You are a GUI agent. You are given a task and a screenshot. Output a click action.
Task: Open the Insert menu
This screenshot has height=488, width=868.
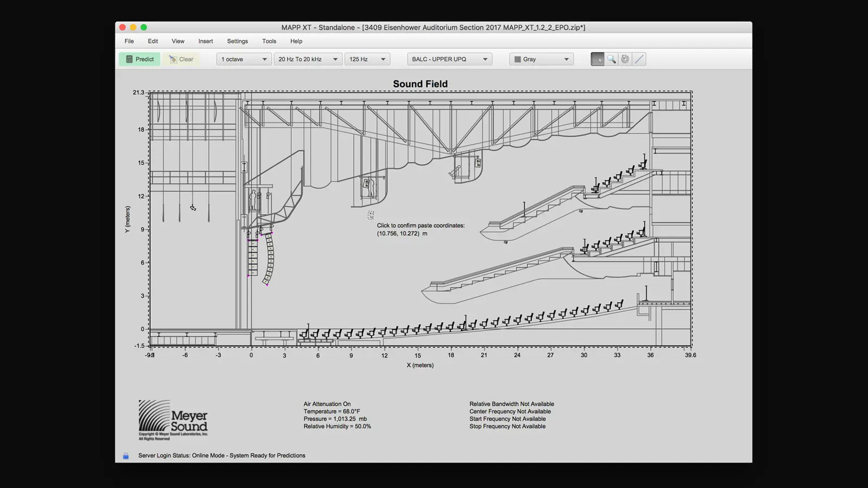[x=206, y=41]
